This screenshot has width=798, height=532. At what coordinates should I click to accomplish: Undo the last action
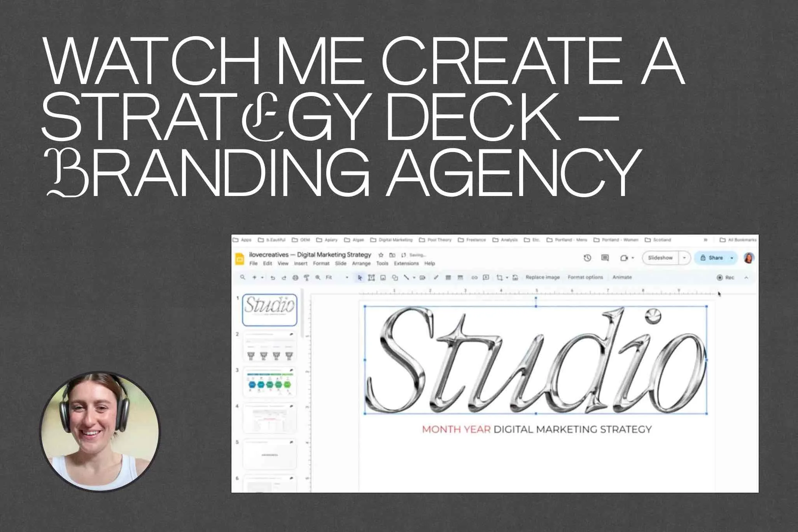coord(273,278)
